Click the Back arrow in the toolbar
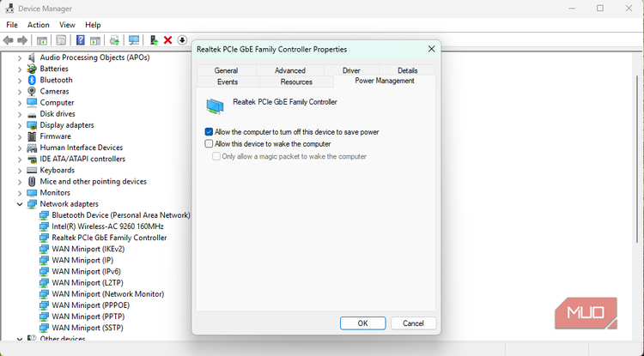Screen dimensions: 644x356 click(x=9, y=40)
